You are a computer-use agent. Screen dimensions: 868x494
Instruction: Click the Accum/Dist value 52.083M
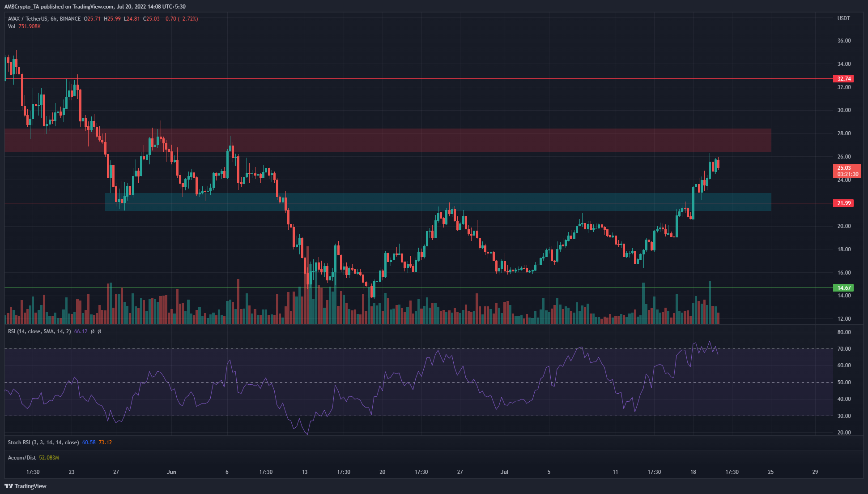coord(49,458)
